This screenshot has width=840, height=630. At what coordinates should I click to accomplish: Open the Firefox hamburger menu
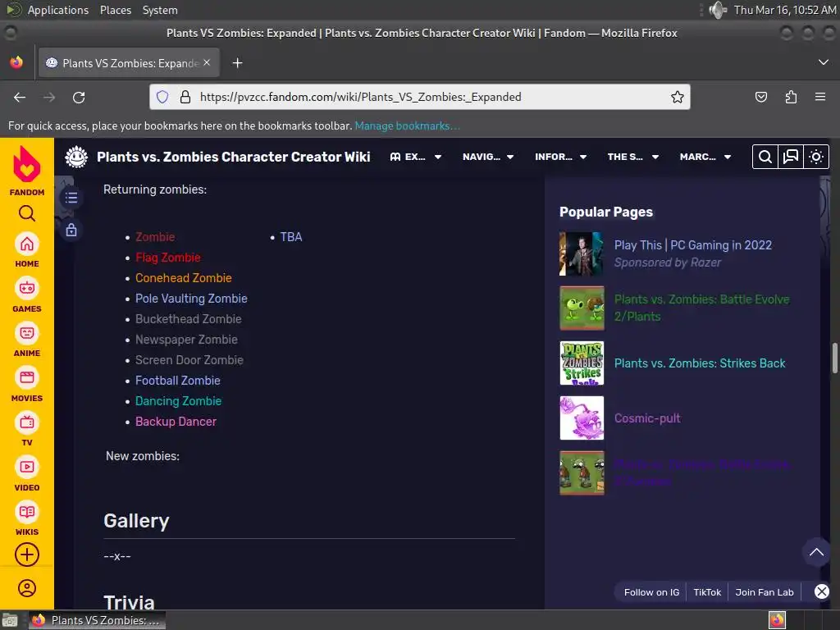(820, 97)
